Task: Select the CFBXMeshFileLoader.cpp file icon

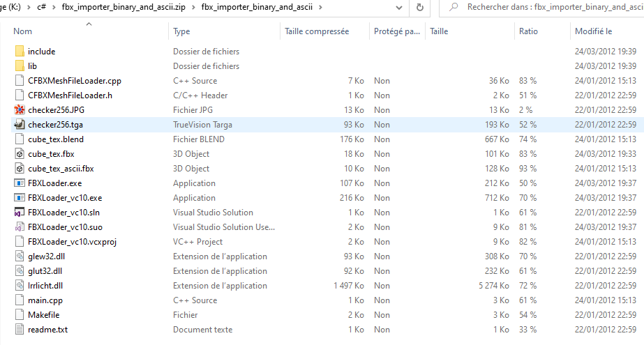Action: (20, 81)
